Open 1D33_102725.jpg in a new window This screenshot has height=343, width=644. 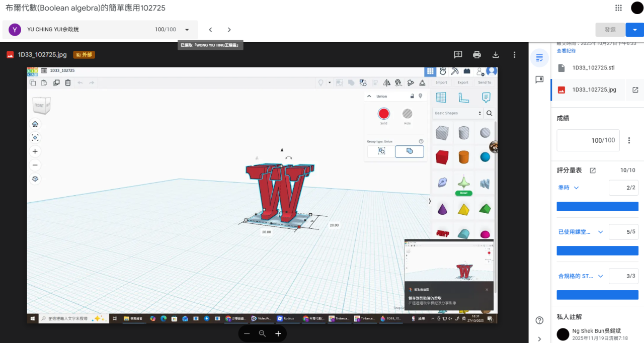tap(635, 90)
